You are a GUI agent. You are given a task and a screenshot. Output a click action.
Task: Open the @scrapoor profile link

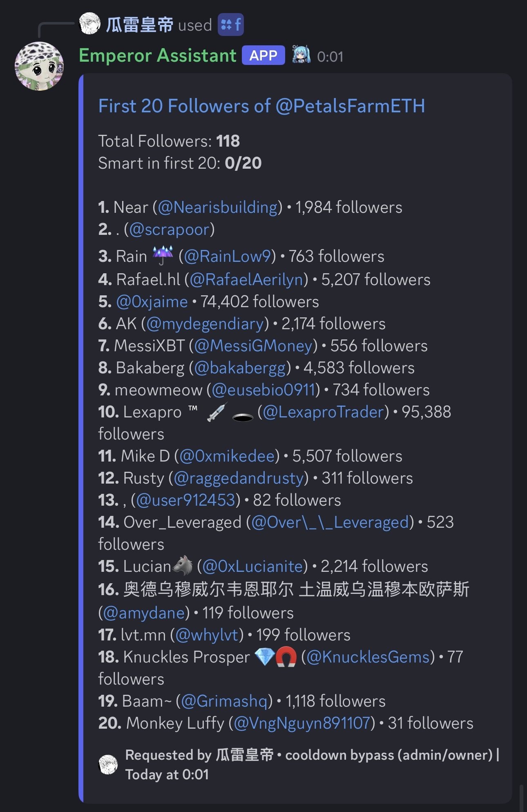[169, 230]
